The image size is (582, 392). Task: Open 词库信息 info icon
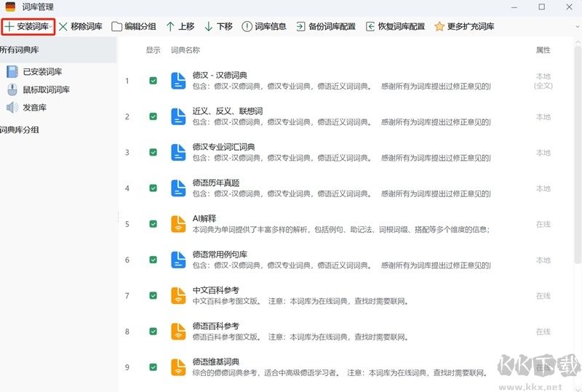[247, 26]
